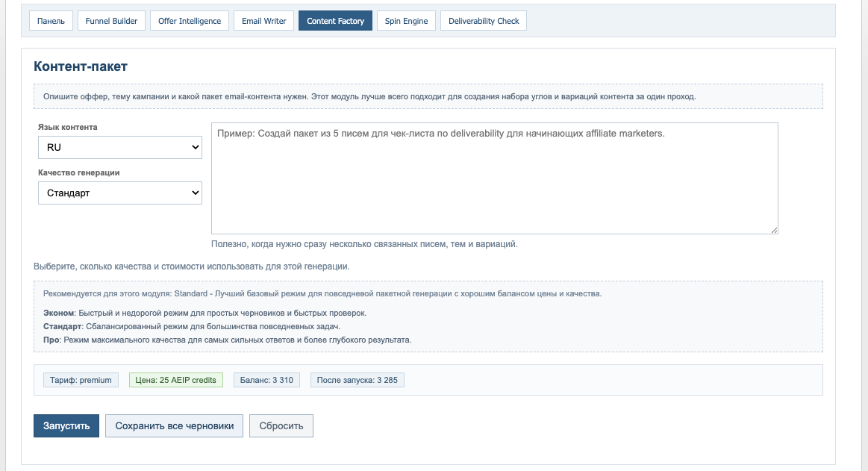Go to the Панель tab
Screen dimensions: 868x471
[50, 20]
